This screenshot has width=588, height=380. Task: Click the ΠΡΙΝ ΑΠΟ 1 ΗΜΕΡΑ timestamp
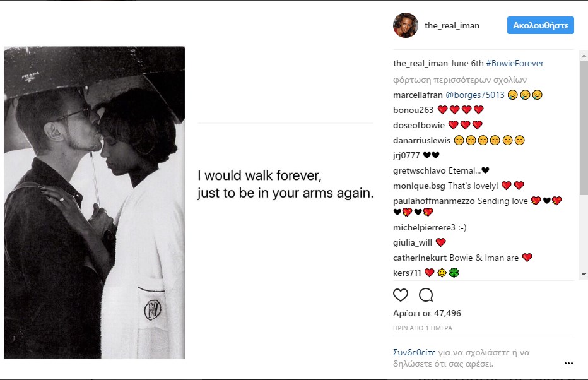pyautogui.click(x=422, y=328)
